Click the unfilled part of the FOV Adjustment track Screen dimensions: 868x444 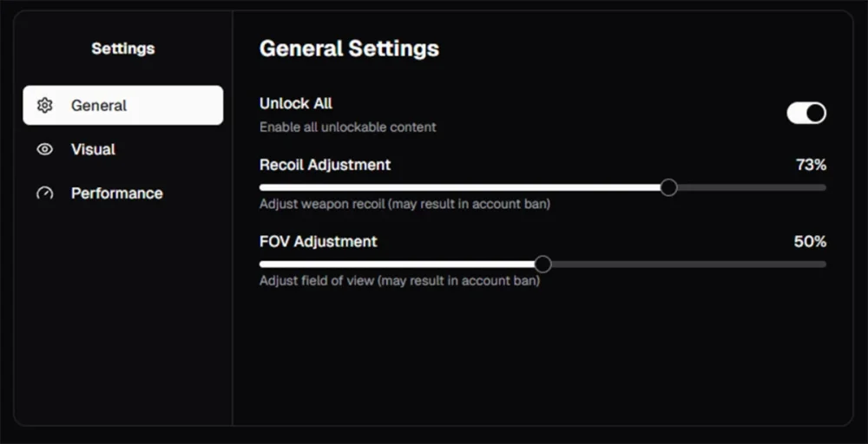tap(688, 264)
